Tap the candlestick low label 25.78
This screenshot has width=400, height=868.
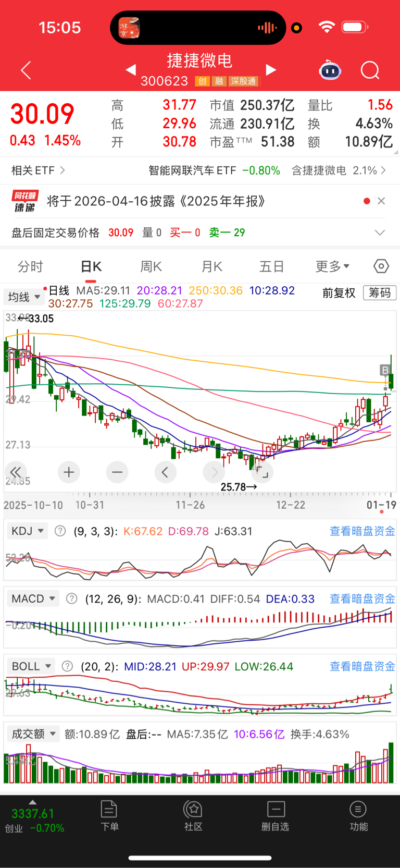point(233,487)
